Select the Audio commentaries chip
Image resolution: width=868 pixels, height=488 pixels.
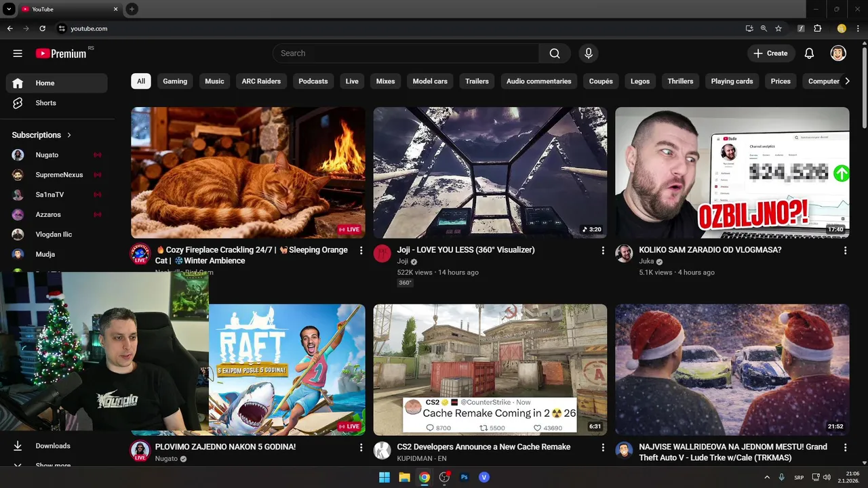coord(538,81)
